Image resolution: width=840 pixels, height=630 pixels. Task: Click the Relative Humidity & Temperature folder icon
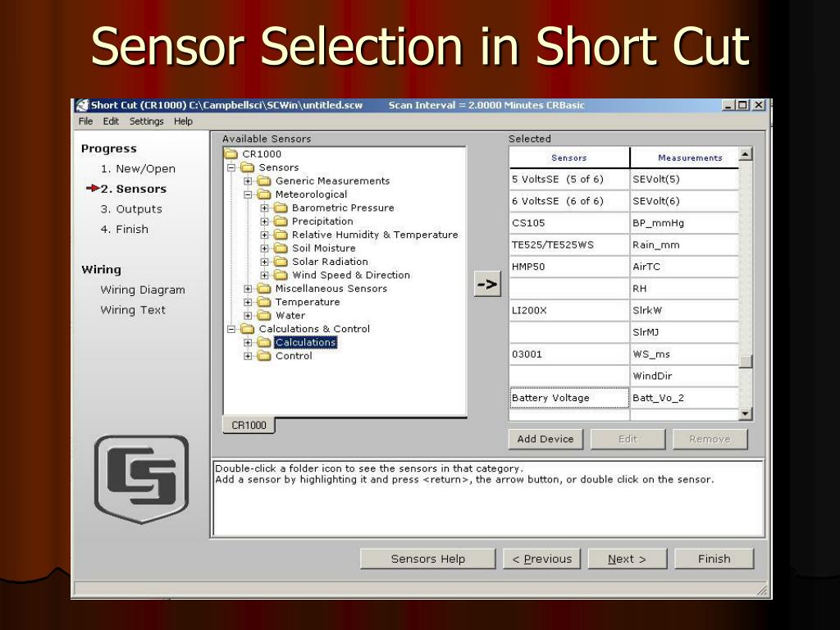click(281, 235)
